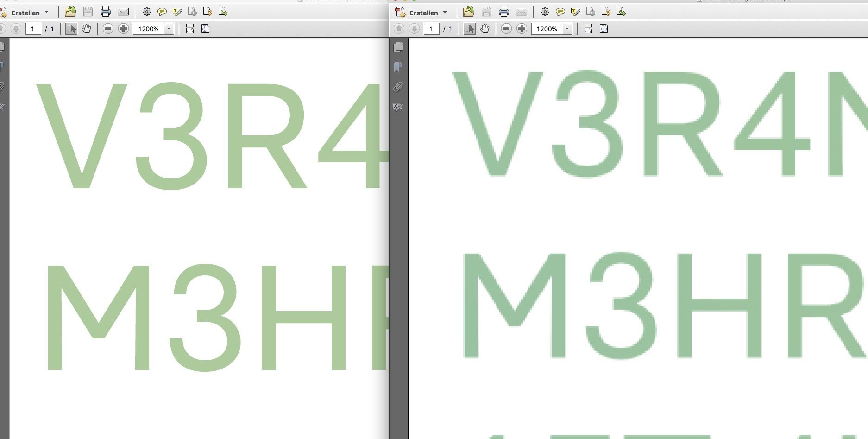Select the sticky note comment tool, left window
This screenshot has height=439, width=868.
coord(162,12)
